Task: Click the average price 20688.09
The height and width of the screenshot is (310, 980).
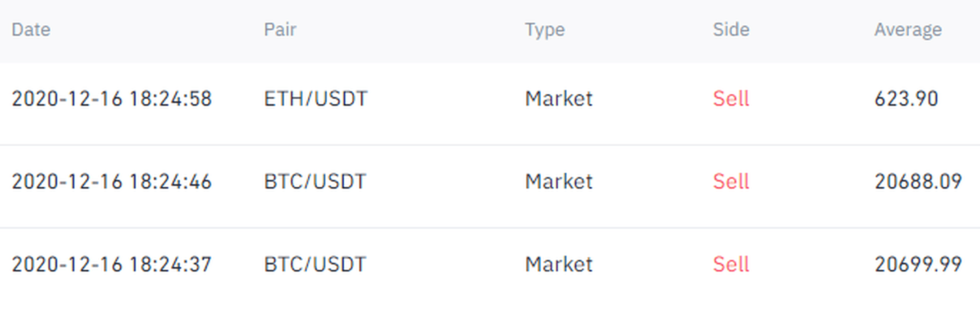Action: [x=918, y=182]
